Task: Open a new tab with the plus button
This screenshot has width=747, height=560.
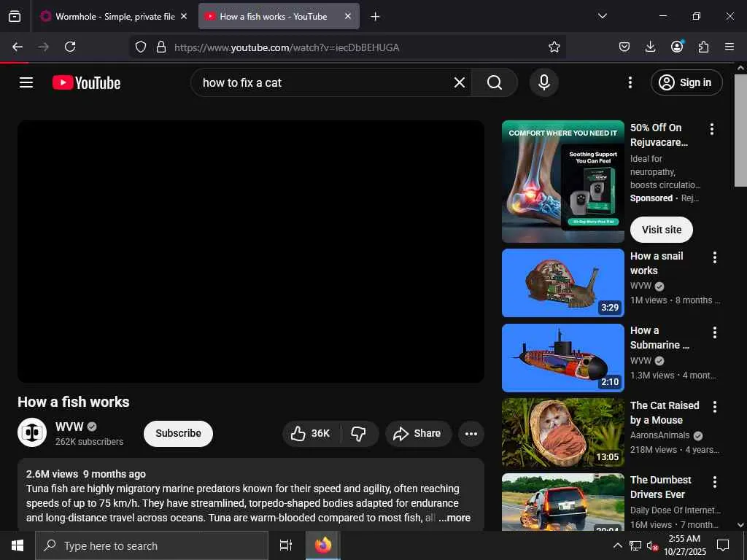Action: coord(376,17)
